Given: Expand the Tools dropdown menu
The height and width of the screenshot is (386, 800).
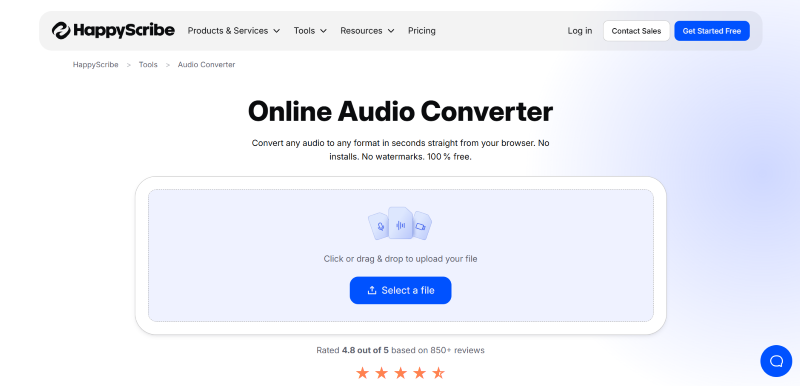Looking at the screenshot, I should point(310,31).
